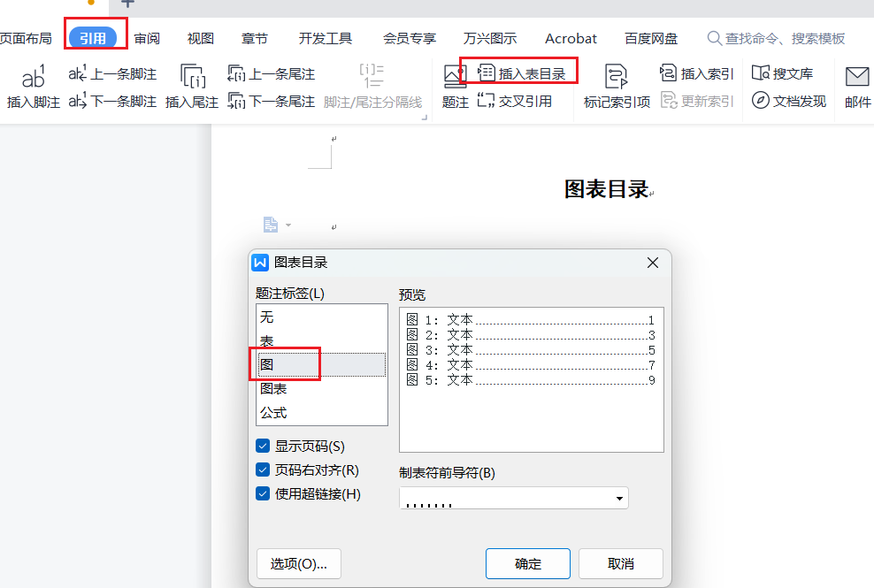
Task: Click the 查找命令 search box
Action: [785, 39]
